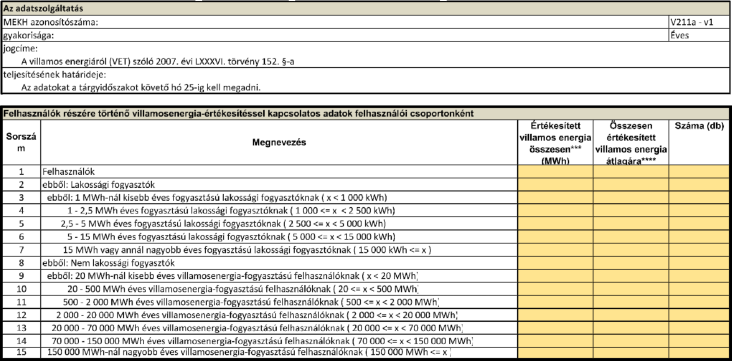Click Száma (db) input cell for Felhasználók row
The width and height of the screenshot is (732, 361).
[699, 171]
